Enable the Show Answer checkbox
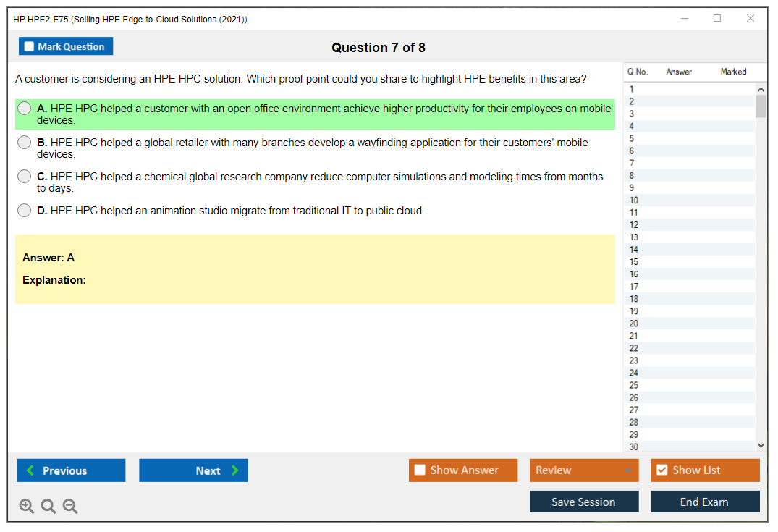778x532 pixels. 420,470
